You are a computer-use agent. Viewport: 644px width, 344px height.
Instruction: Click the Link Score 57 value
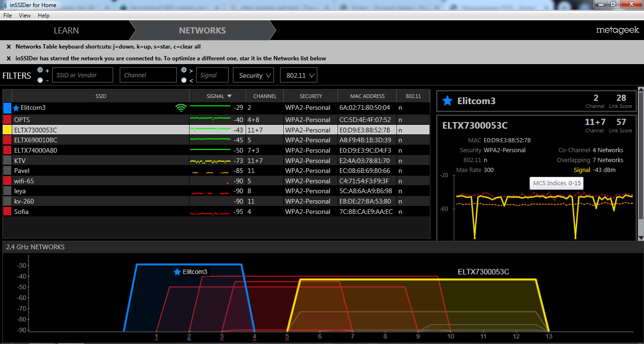(621, 122)
